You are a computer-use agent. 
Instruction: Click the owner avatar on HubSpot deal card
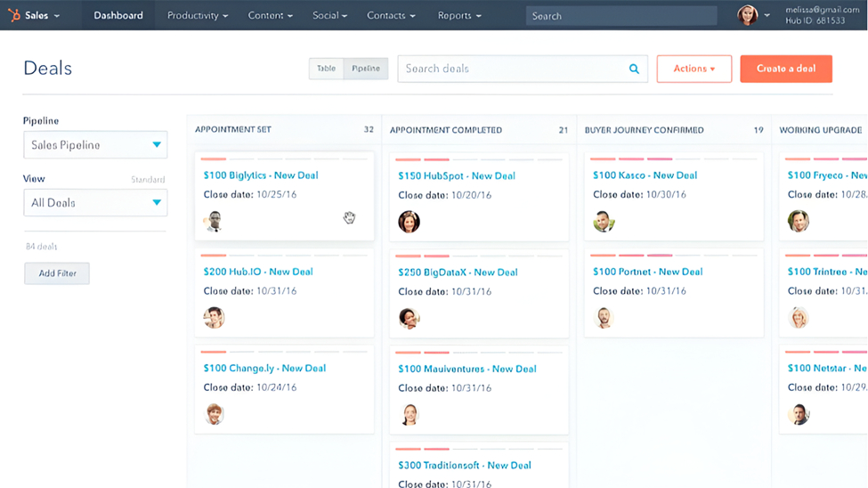(x=409, y=222)
